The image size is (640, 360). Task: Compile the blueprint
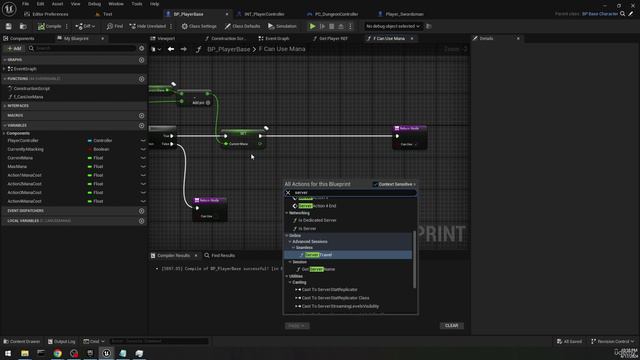click(50, 26)
